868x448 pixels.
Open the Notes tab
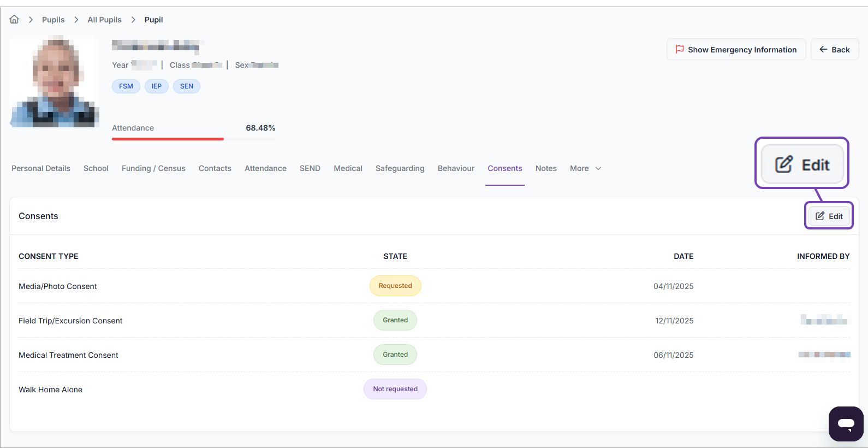[546, 169]
